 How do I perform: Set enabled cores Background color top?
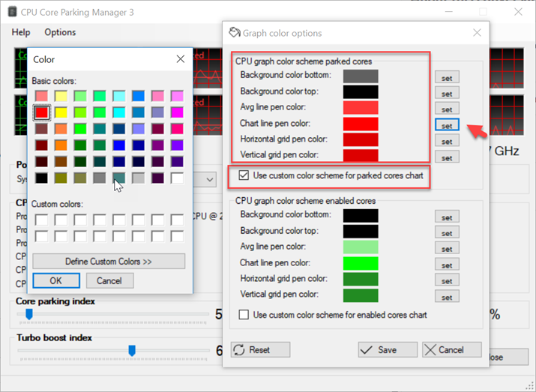(447, 232)
